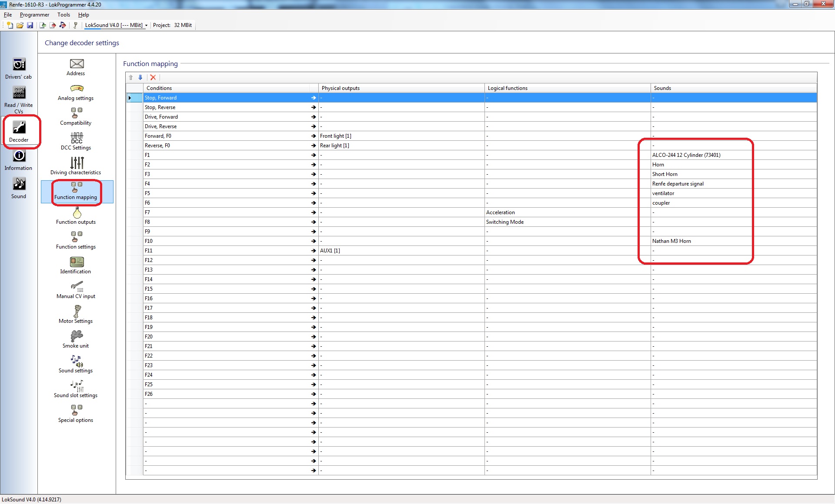Open the Function settings page
Screen dimensions: 835x504
[x=76, y=241]
